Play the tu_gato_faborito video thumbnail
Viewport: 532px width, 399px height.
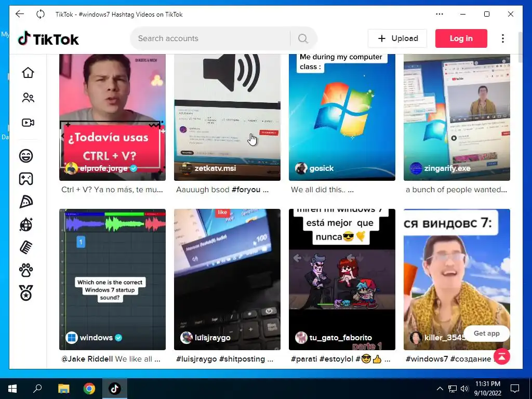tap(342, 279)
